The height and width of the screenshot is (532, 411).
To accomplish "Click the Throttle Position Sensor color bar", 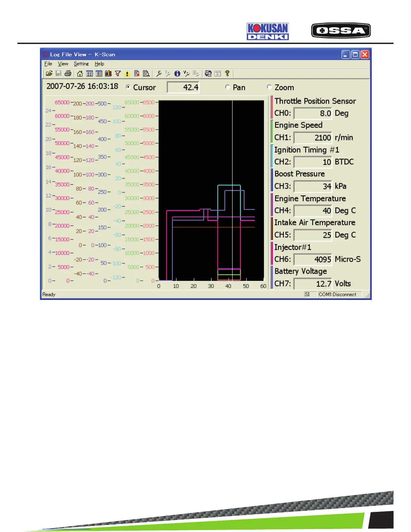I will point(272,107).
